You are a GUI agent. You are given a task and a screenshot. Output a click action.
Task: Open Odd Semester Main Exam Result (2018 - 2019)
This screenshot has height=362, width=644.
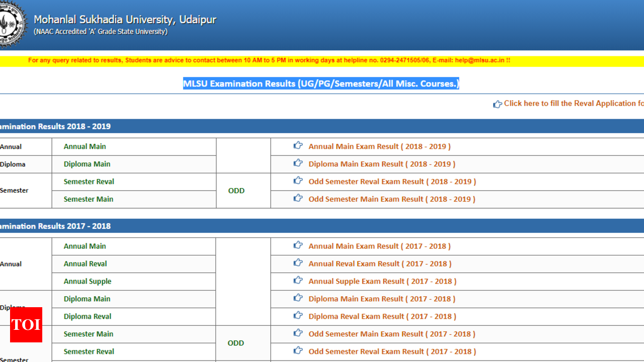(391, 199)
